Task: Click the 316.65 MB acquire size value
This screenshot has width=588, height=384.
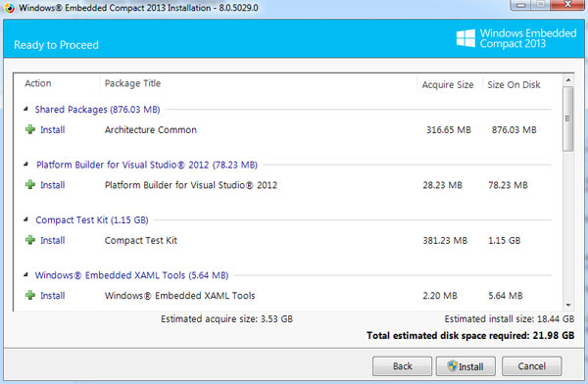Action: point(449,129)
